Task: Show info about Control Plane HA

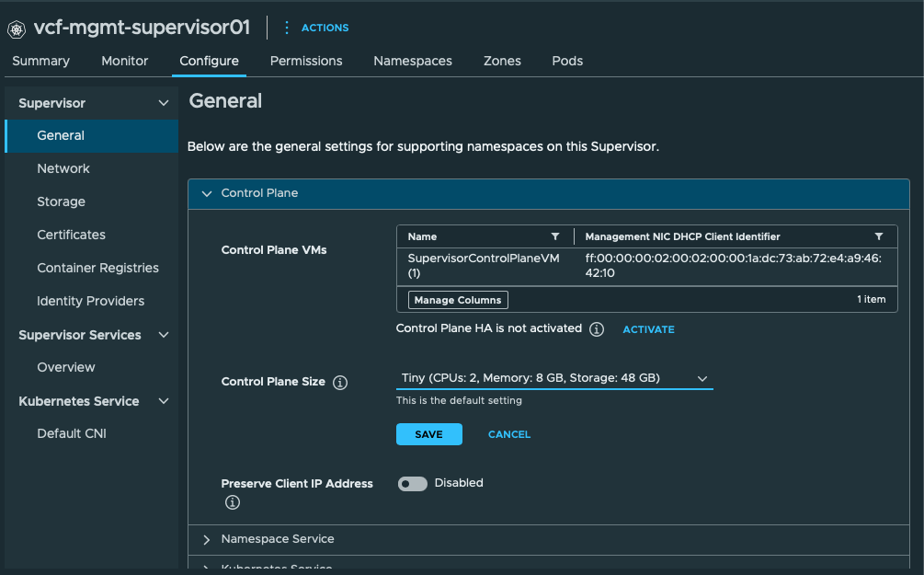Action: (597, 329)
